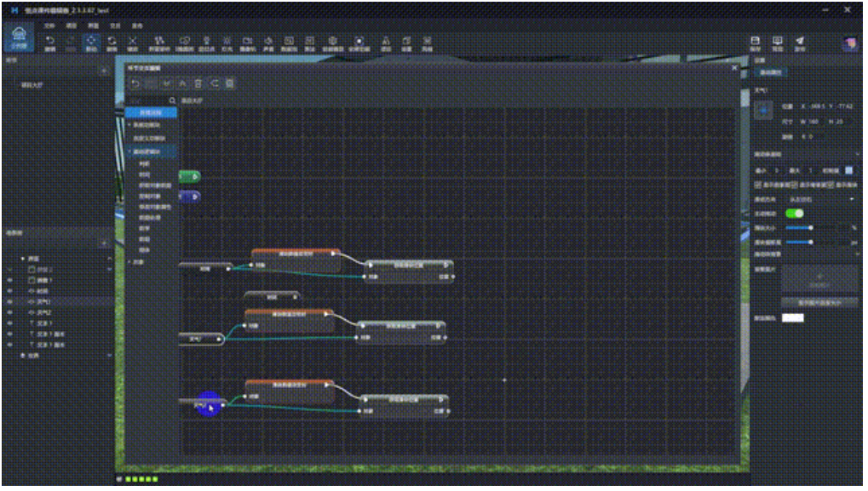This screenshot has width=868, height=491.
Task: Click the trash icon in node editor toolbar
Action: click(198, 83)
